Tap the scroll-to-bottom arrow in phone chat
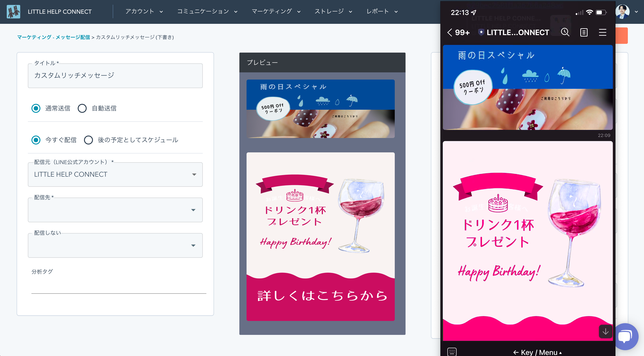Image resolution: width=644 pixels, height=356 pixels. click(606, 332)
